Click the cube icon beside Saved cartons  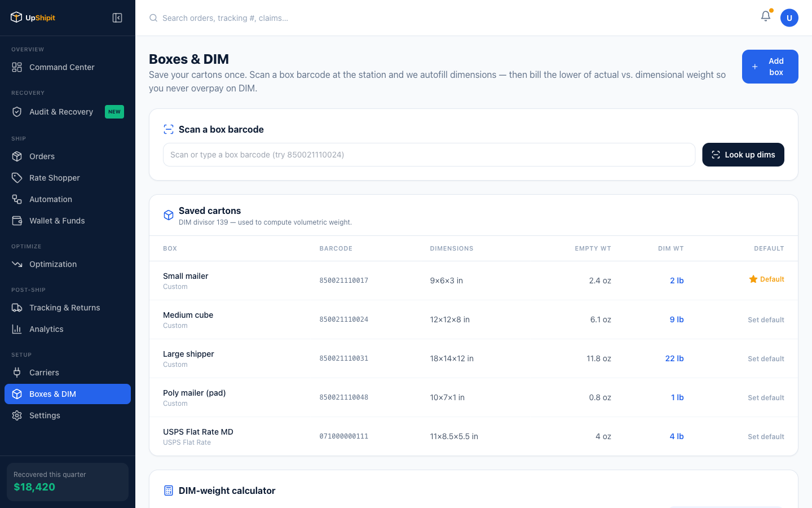169,215
